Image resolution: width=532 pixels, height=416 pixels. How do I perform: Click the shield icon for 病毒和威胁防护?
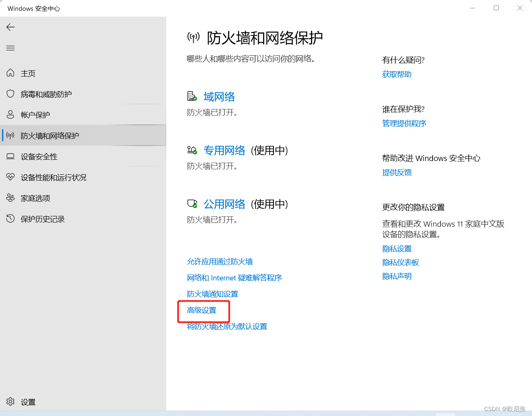10,94
